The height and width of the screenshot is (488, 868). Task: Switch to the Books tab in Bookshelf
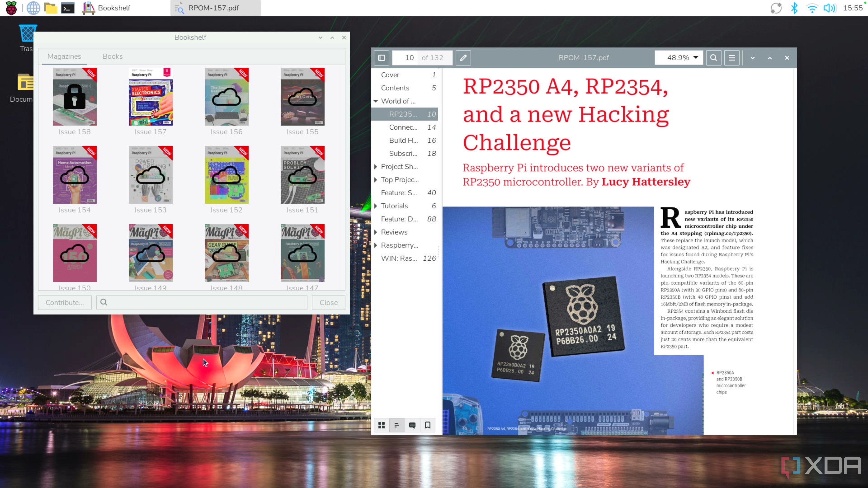coord(113,56)
